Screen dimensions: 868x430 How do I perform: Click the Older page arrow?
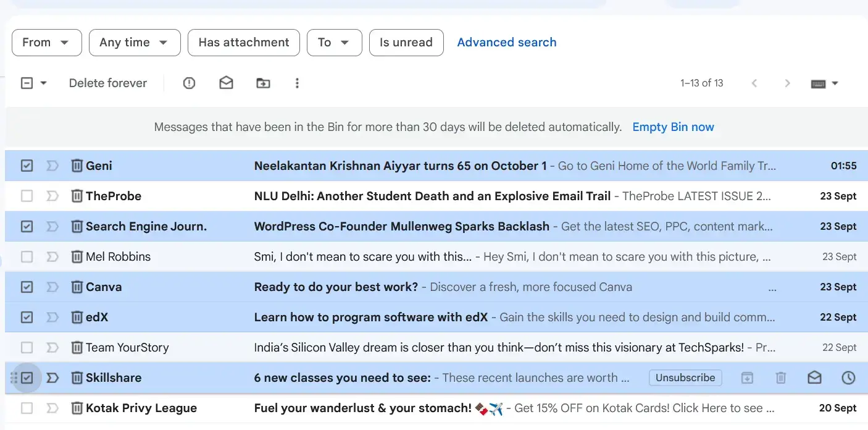tap(787, 83)
